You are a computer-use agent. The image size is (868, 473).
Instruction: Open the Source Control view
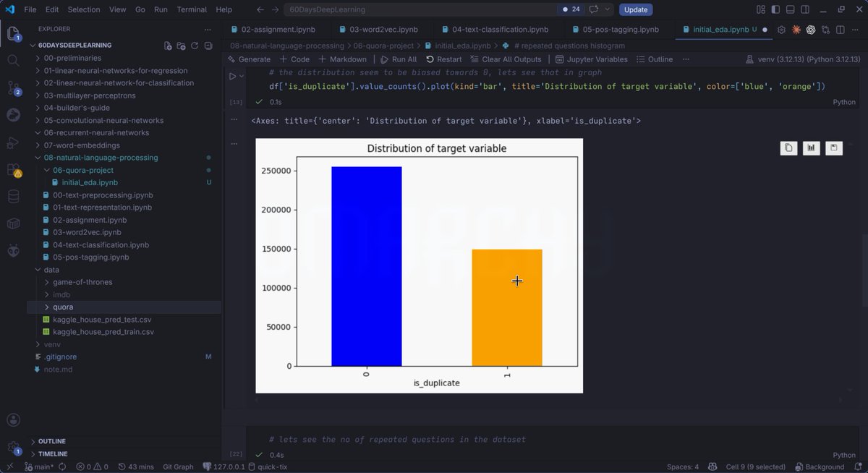pos(13,88)
